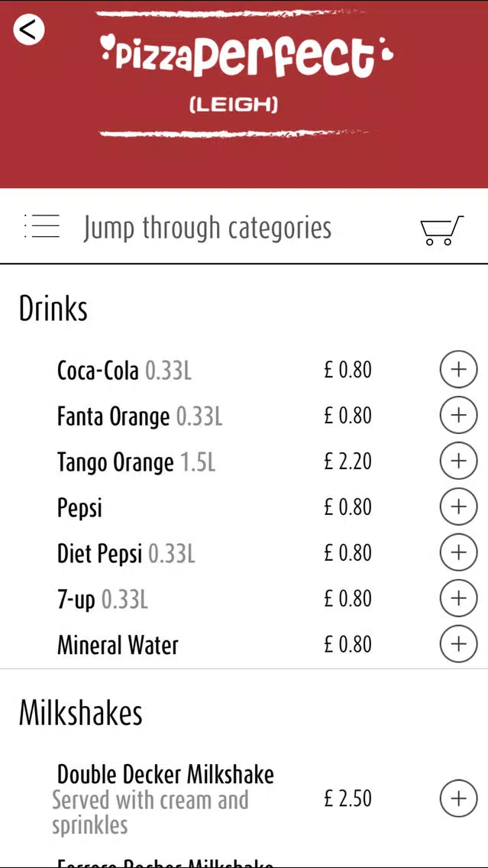Open the shopping cart
488x868 pixels.
click(x=441, y=230)
